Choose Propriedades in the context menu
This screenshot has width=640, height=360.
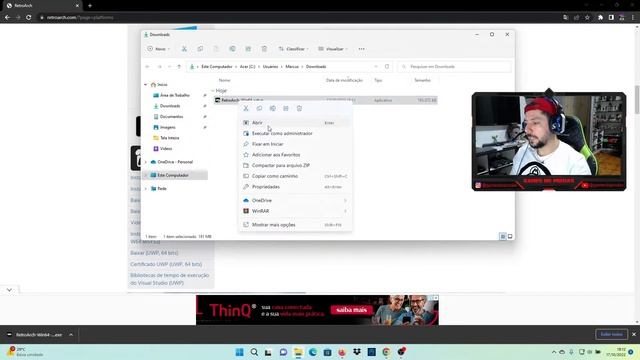click(296, 187)
